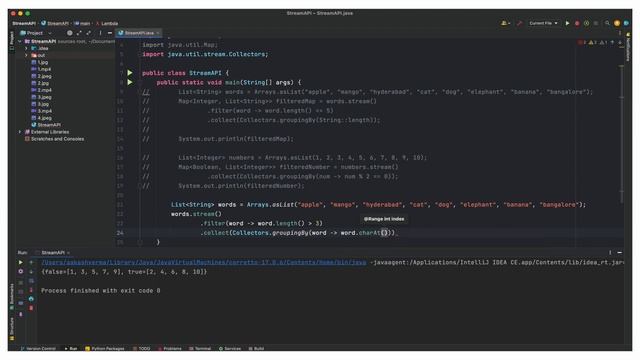Click the red Debug bug icon in top toolbar
Image resolution: width=640 pixels, height=360 pixels.
(577, 23)
